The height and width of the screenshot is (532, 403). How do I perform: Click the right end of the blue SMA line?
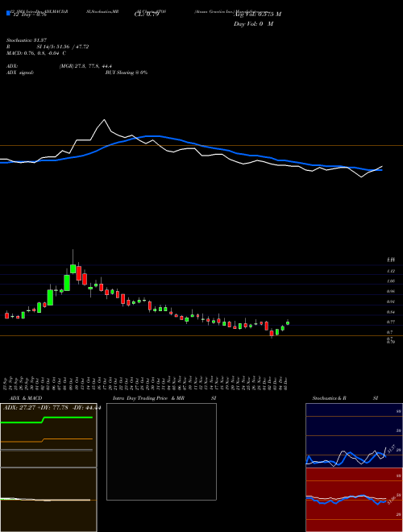click(x=380, y=169)
